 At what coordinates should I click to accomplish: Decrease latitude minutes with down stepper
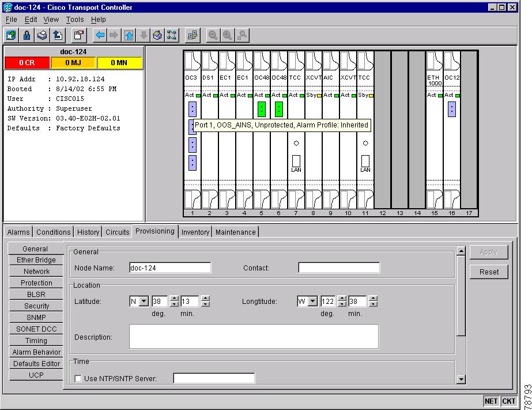point(205,304)
